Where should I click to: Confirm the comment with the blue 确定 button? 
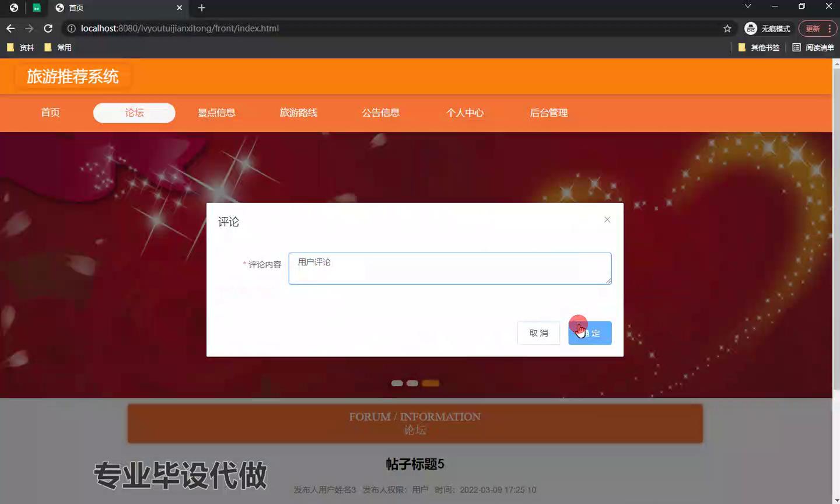[x=590, y=333]
